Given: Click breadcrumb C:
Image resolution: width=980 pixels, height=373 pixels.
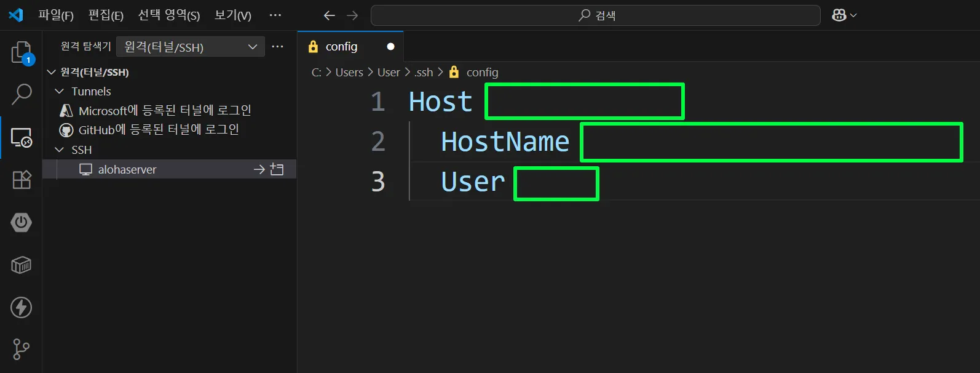Looking at the screenshot, I should click(x=317, y=73).
